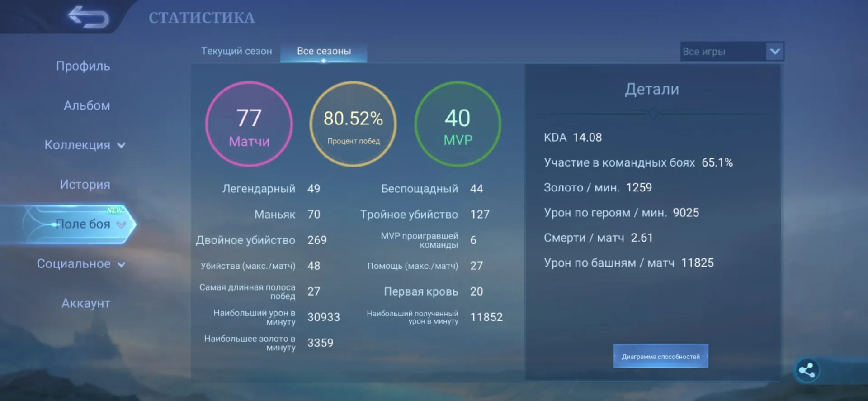The height and width of the screenshot is (401, 868).
Task: Click Двойное убийство 269 stat
Action: pos(261,240)
